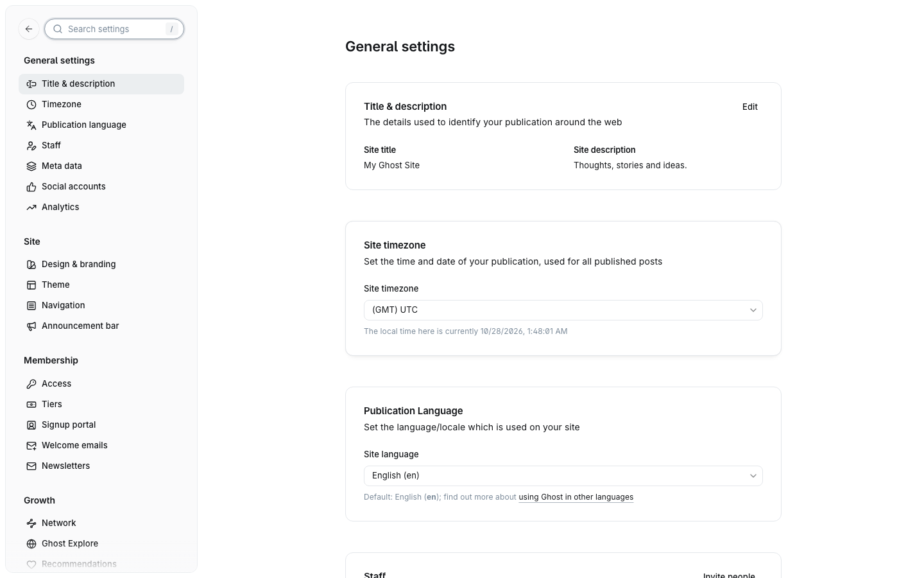Click the Timezone clock icon in sidebar
This screenshot has width=924, height=578.
(31, 105)
